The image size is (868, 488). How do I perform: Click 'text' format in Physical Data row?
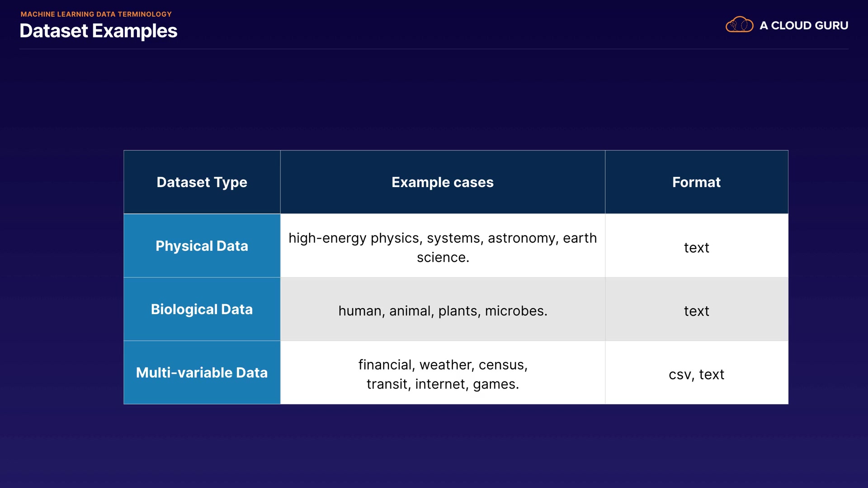pyautogui.click(x=696, y=248)
